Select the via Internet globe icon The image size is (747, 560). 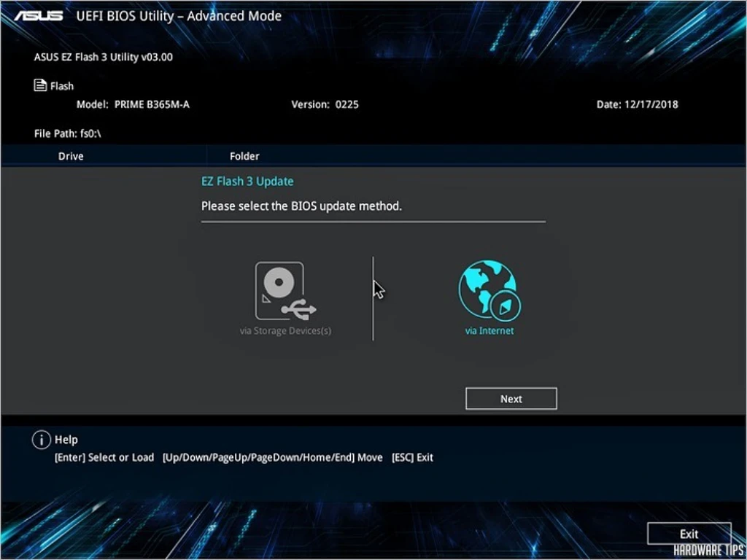point(489,291)
